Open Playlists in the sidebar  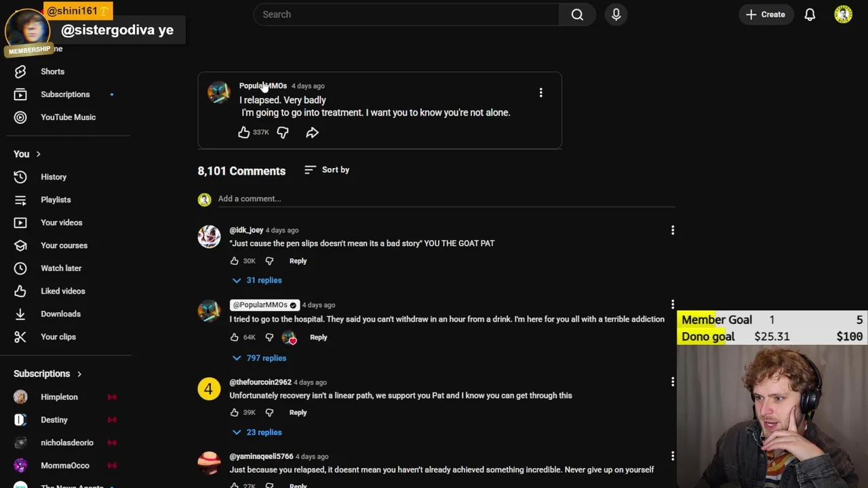click(x=55, y=200)
